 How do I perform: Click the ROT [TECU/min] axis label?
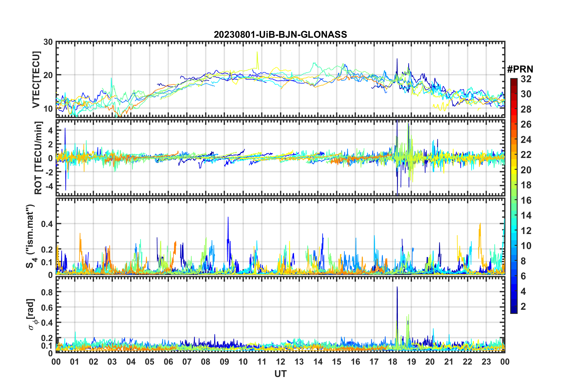click(38, 158)
